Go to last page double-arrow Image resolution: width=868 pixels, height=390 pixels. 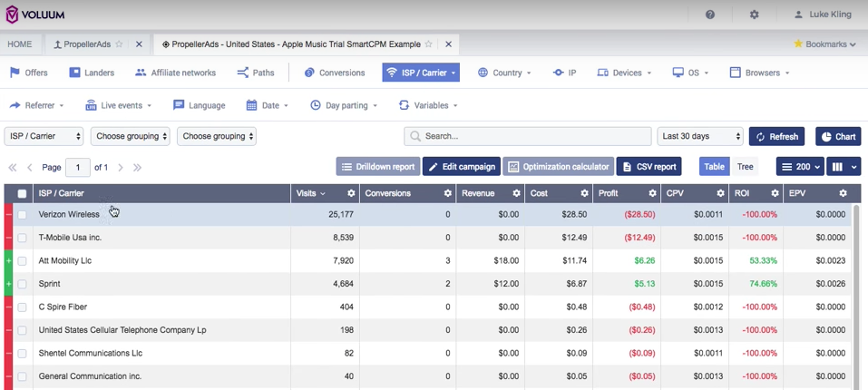coord(137,167)
